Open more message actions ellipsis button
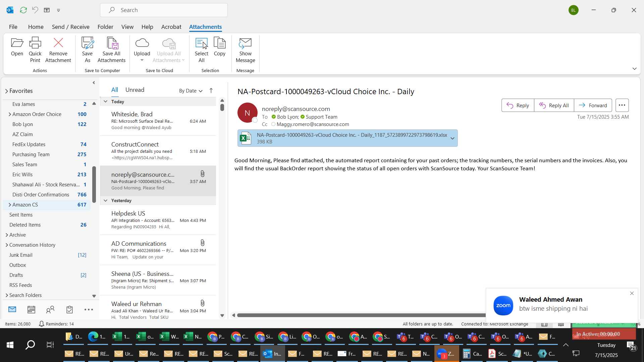Viewport: 644px width, 362px height. (x=622, y=105)
